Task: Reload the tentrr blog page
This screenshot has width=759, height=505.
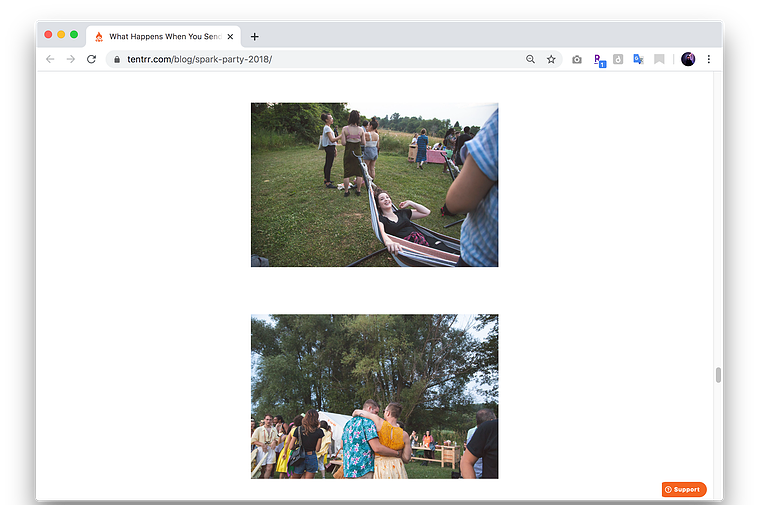Action: 91,59
